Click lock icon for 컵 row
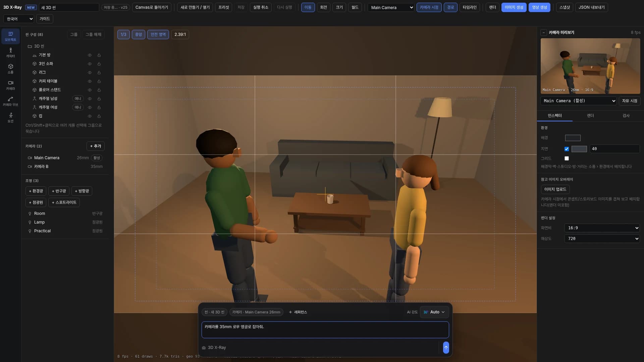 (x=99, y=116)
